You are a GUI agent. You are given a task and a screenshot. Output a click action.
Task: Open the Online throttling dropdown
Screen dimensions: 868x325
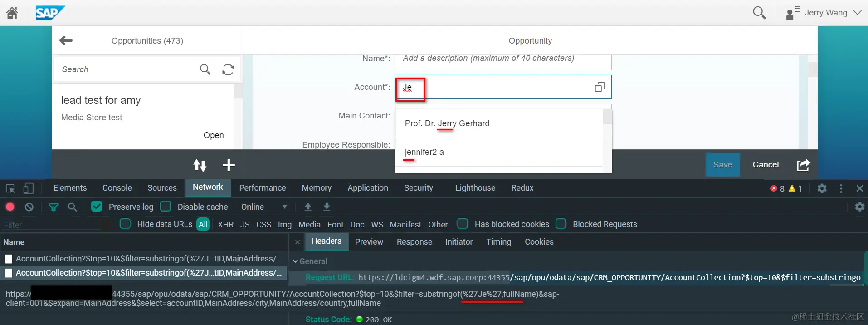point(264,207)
